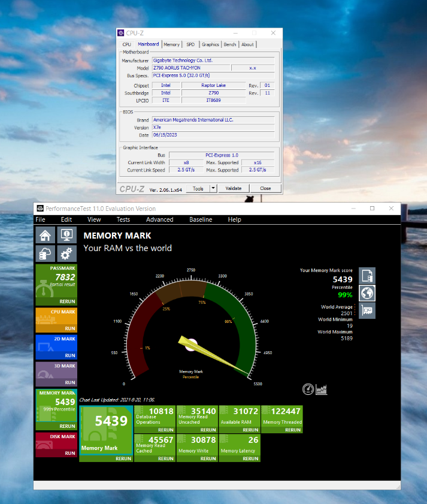The height and width of the screenshot is (504, 427).
Task: Click the Close button in CPU-Z
Action: (x=265, y=188)
